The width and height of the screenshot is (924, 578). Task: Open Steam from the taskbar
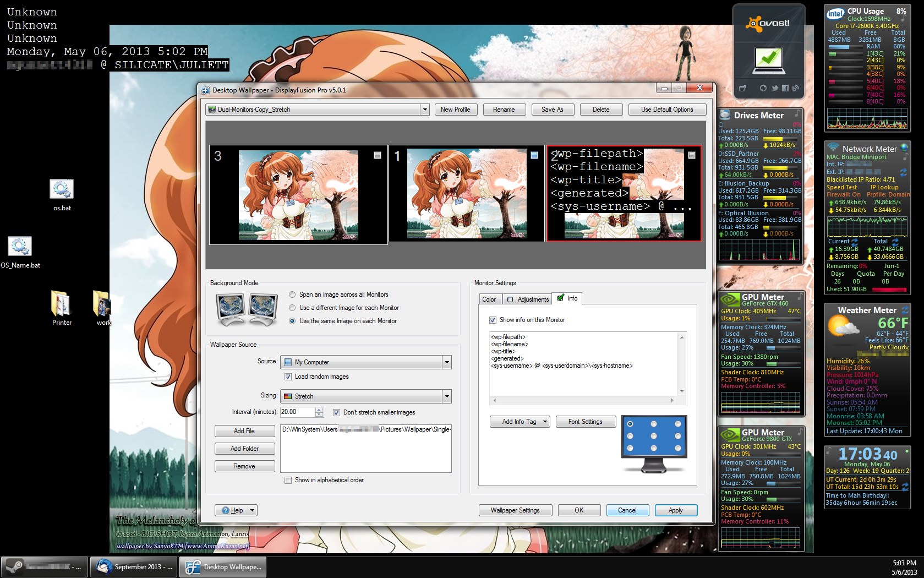45,566
